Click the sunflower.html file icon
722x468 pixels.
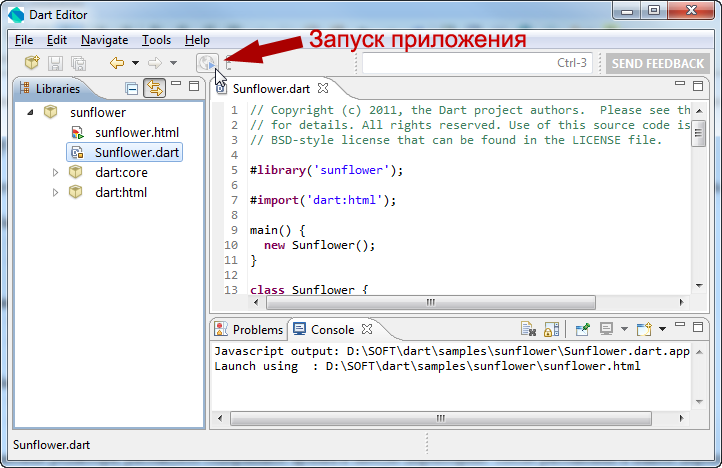78,133
